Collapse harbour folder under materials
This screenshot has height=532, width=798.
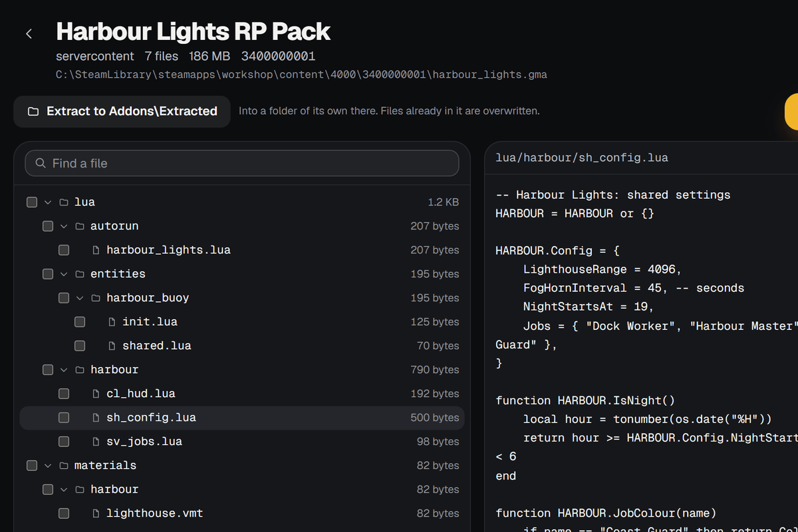pos(64,489)
